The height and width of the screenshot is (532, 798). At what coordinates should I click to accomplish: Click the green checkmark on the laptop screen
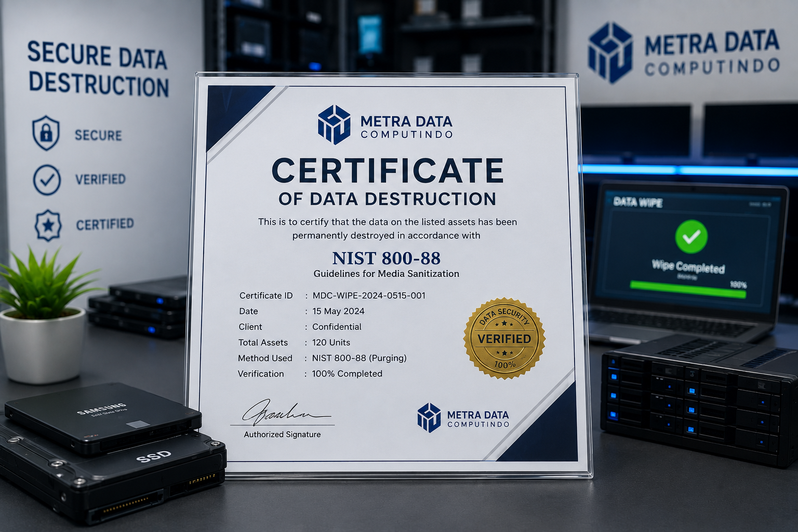[691, 236]
